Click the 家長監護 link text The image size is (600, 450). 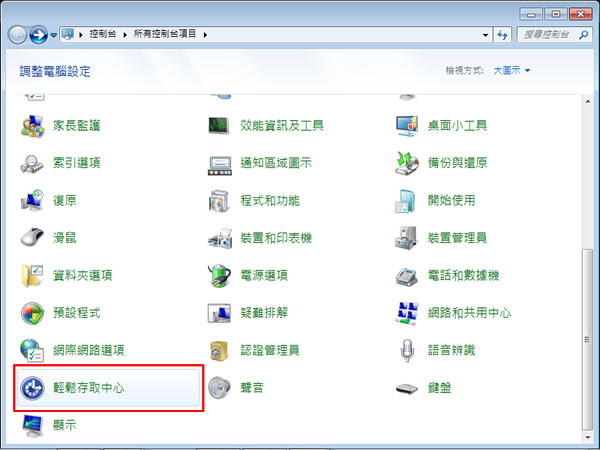77,126
